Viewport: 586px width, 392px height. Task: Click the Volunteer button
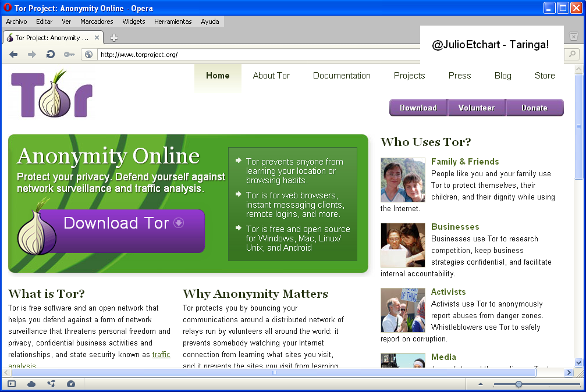pos(477,108)
